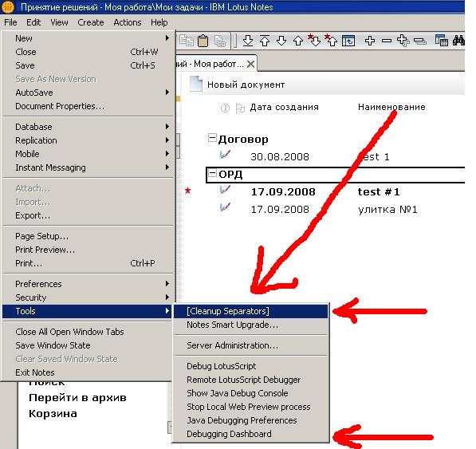Expand all categories double-plus icon
The width and height of the screenshot is (476, 449).
(403, 41)
